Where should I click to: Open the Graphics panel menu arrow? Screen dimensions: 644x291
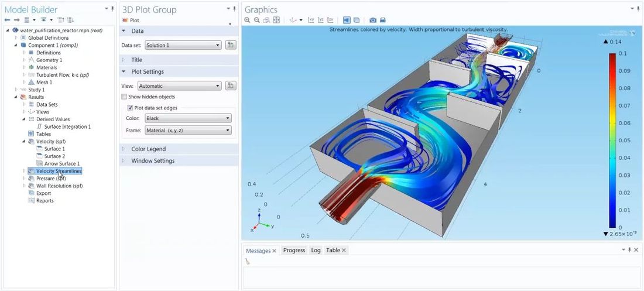(x=633, y=8)
